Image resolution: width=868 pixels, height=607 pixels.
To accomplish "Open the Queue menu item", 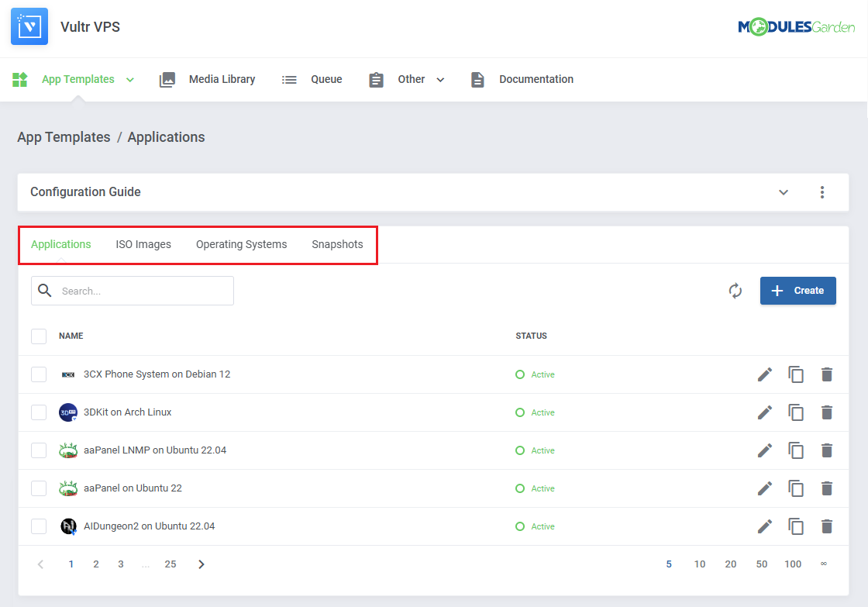I will [x=326, y=79].
